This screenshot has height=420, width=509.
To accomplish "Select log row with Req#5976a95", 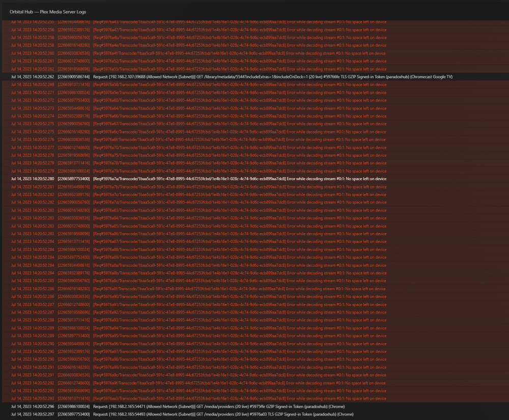I will (254, 336).
